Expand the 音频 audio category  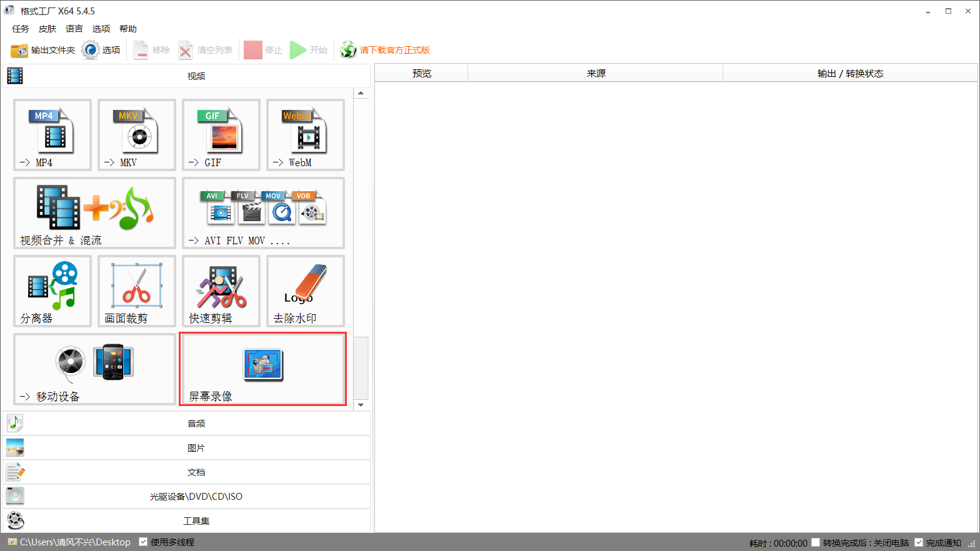(187, 424)
